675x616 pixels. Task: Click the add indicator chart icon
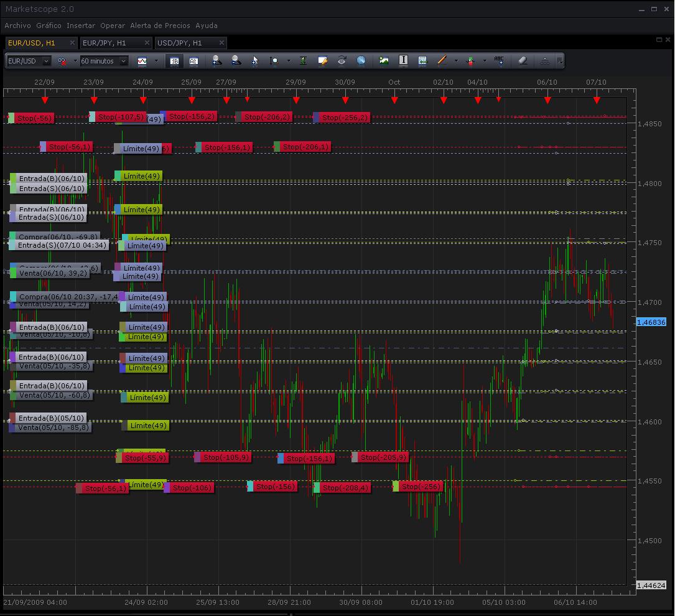click(x=470, y=61)
